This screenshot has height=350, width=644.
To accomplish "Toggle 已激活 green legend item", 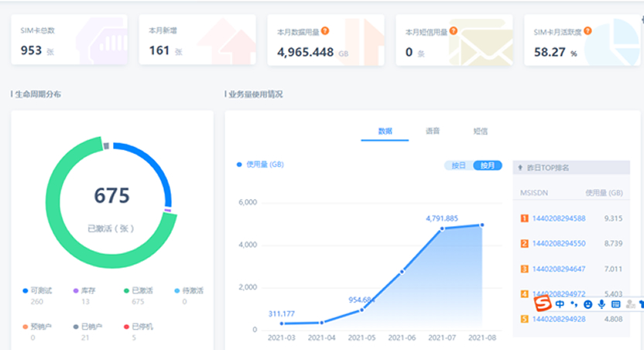I will (142, 290).
